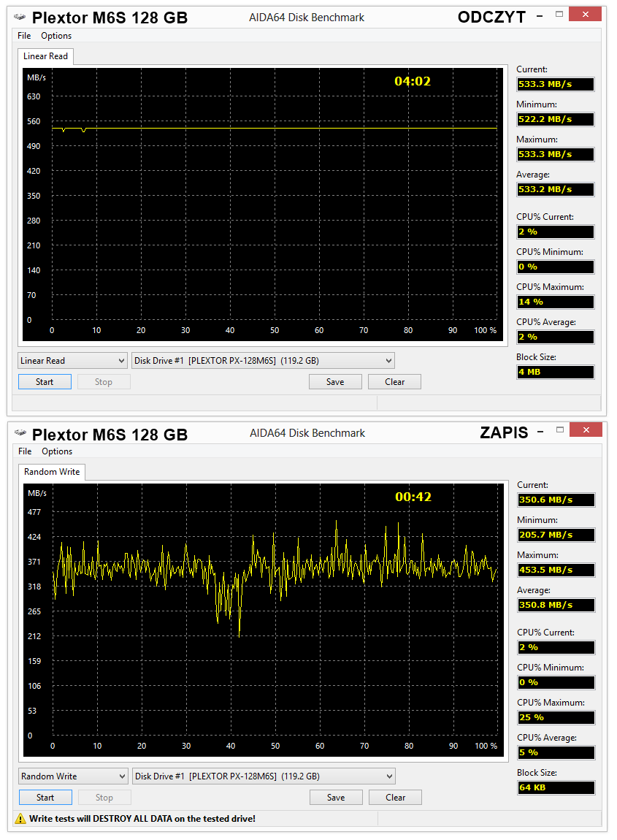The height and width of the screenshot is (840, 617).
Task: Open the Options menu in the ZAPIS window
Action: tap(57, 451)
